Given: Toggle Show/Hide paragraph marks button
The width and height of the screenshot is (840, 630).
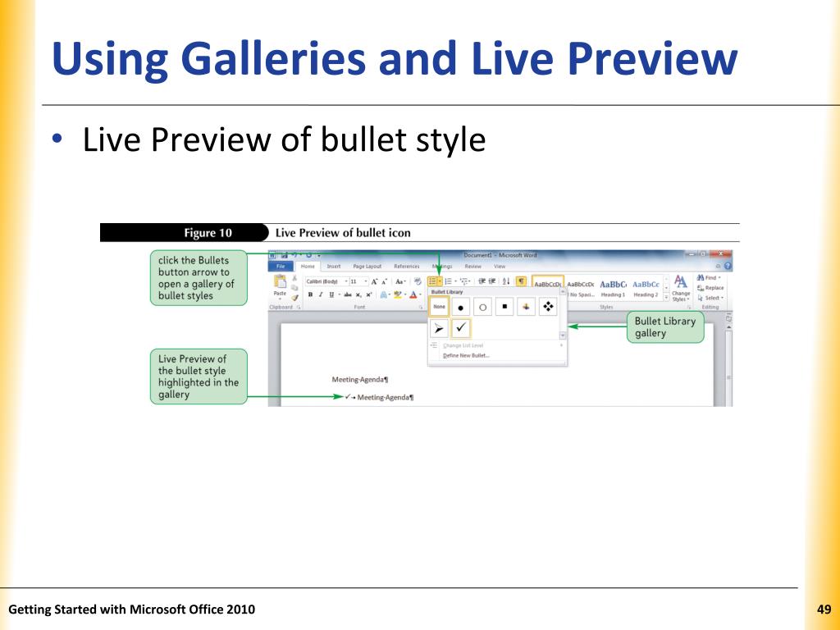Looking at the screenshot, I should click(521, 281).
